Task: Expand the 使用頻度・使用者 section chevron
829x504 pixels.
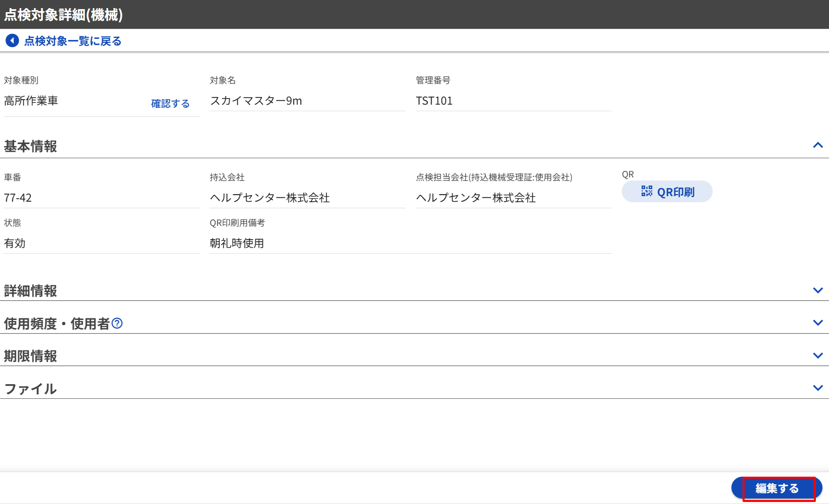Action: 817,323
